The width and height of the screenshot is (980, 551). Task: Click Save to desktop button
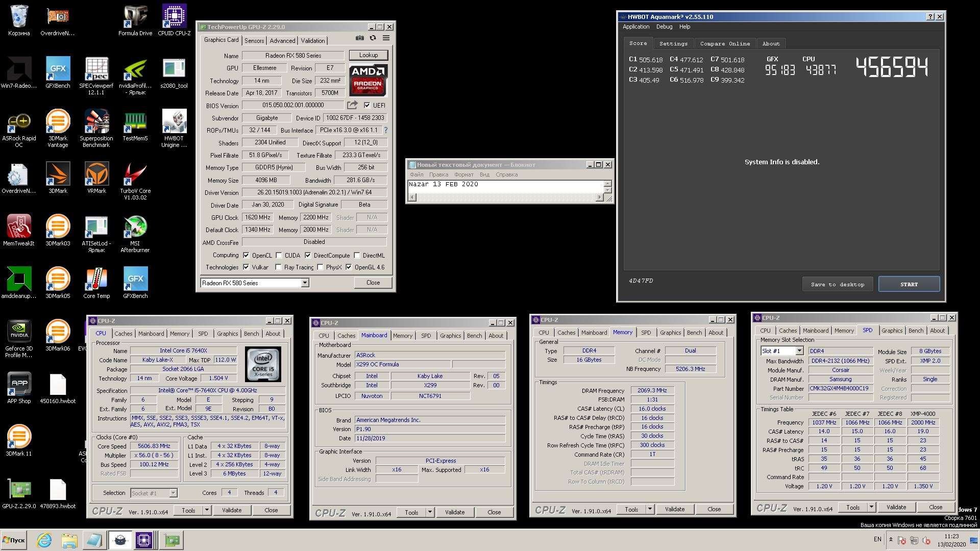[838, 285]
